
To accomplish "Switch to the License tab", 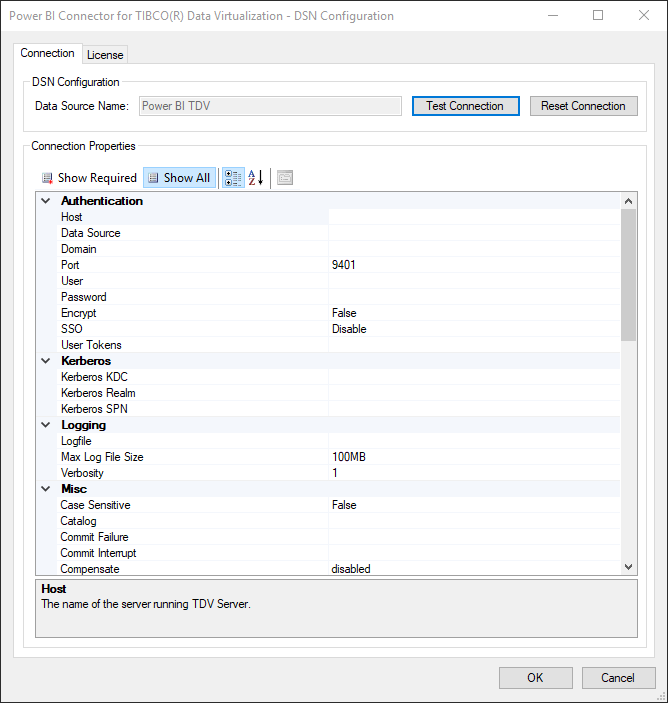I will coord(105,55).
